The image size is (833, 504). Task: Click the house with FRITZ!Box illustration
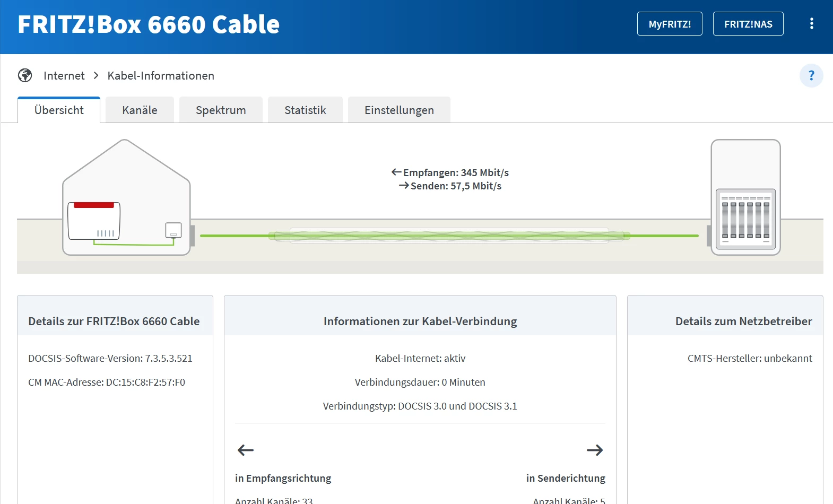pyautogui.click(x=126, y=199)
